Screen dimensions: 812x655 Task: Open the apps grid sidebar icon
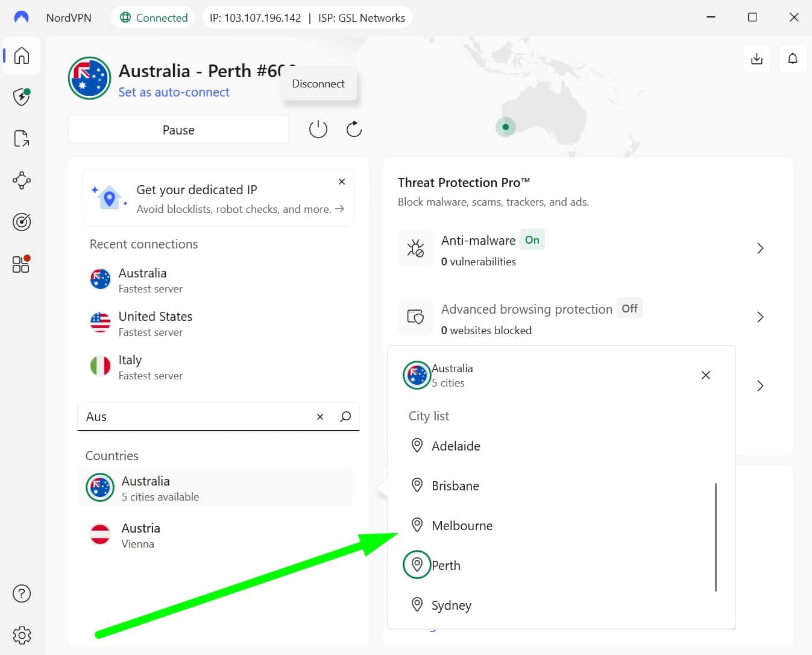coord(22,264)
